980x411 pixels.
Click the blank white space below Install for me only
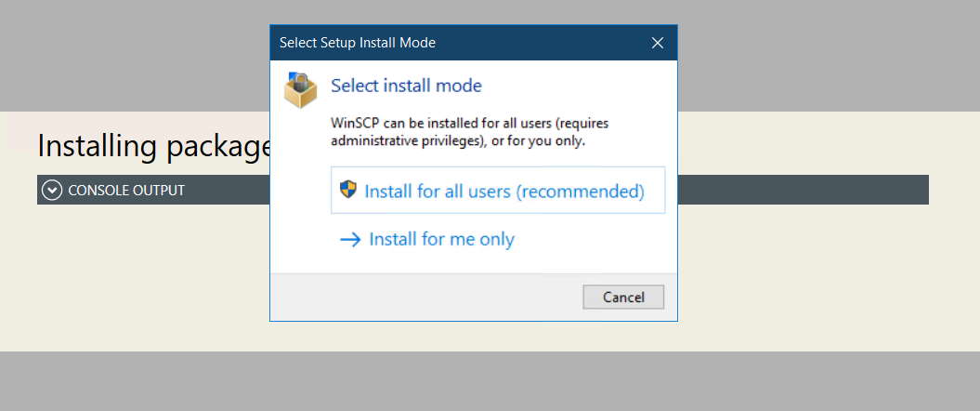coord(473,263)
